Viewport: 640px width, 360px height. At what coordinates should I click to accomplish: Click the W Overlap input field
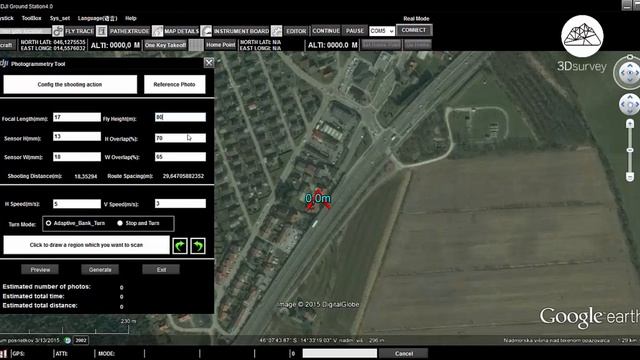tap(180, 157)
